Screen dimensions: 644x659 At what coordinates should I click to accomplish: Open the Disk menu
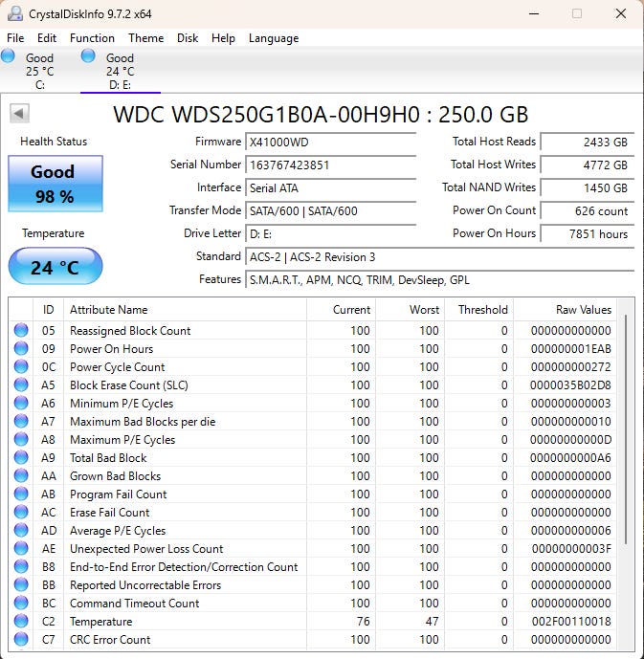[188, 38]
